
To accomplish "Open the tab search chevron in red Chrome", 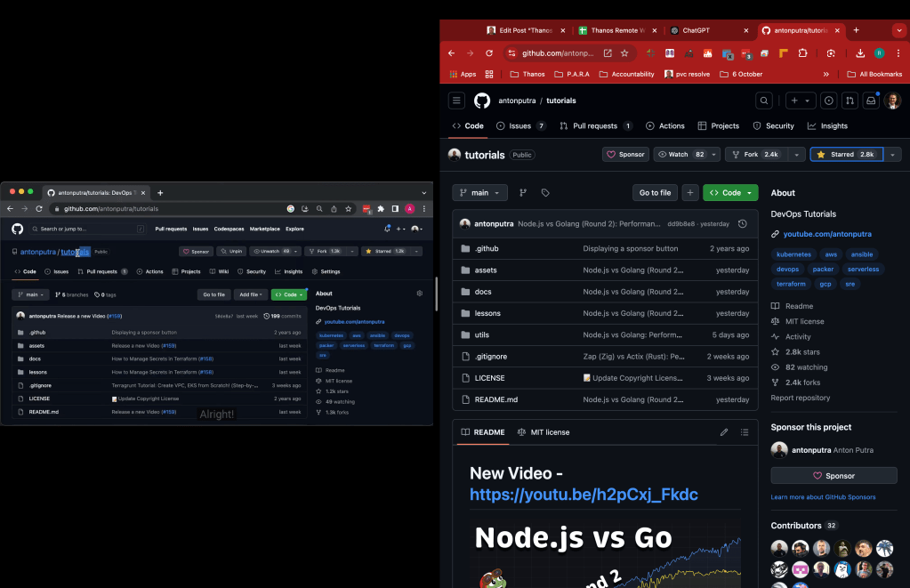I will (x=899, y=30).
